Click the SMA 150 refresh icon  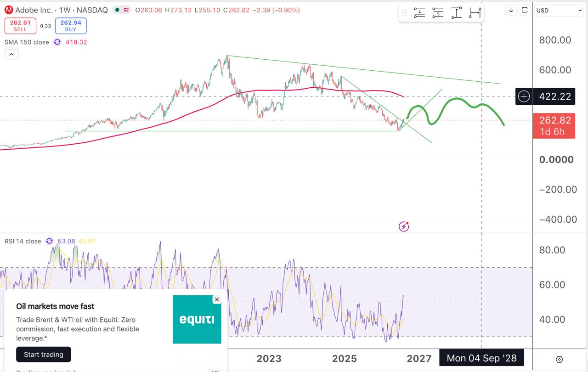tap(57, 42)
